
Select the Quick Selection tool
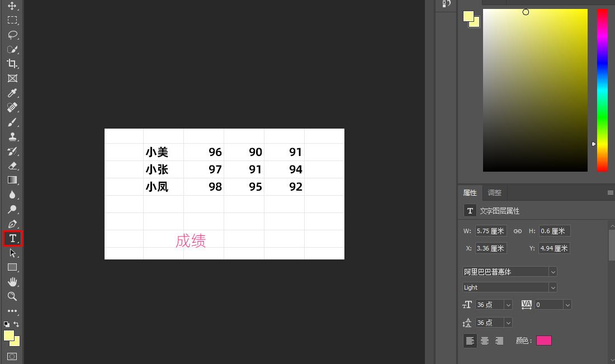coord(12,49)
